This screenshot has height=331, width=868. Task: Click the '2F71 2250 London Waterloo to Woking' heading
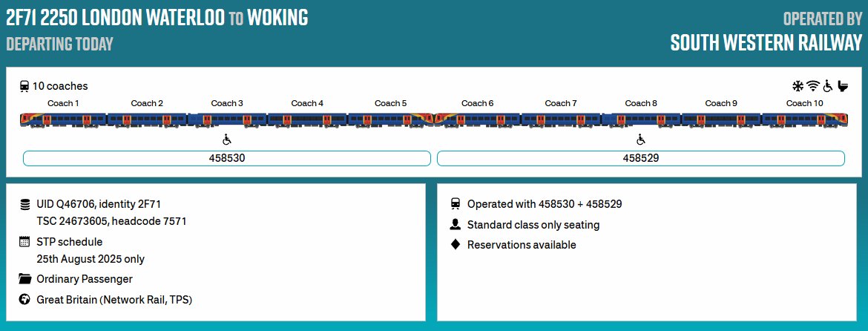[x=157, y=19]
